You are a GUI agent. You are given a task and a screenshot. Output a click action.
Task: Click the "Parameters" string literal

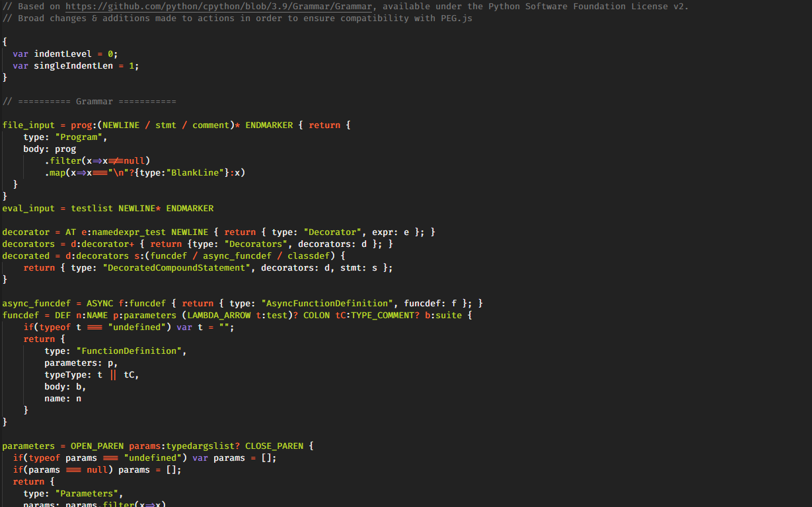point(89,494)
